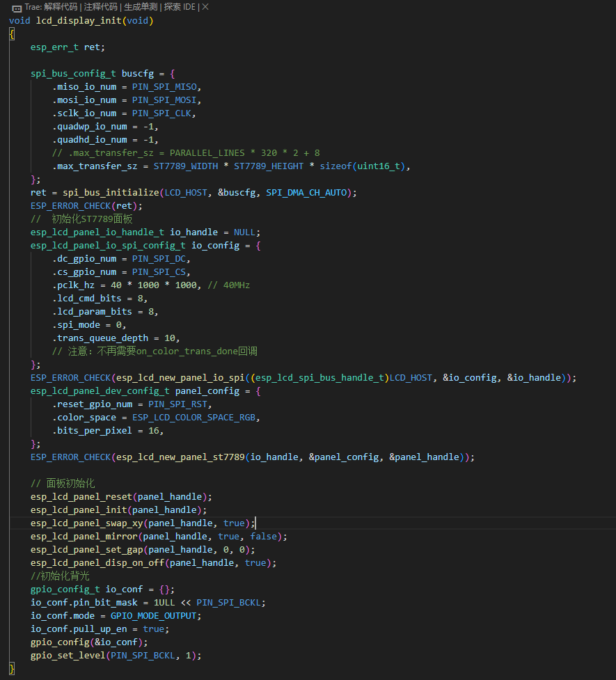The image size is (616, 680).
Task: Click esp_lcd_new_panel_io_spi function call
Action: point(180,378)
